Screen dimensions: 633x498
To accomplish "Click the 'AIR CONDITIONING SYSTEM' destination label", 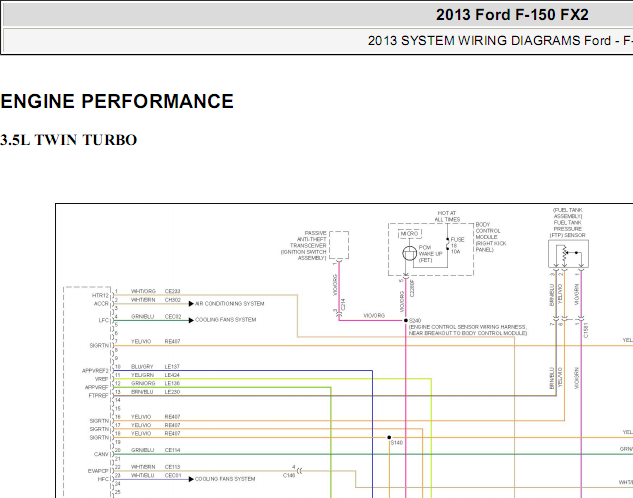I will pyautogui.click(x=230, y=303).
